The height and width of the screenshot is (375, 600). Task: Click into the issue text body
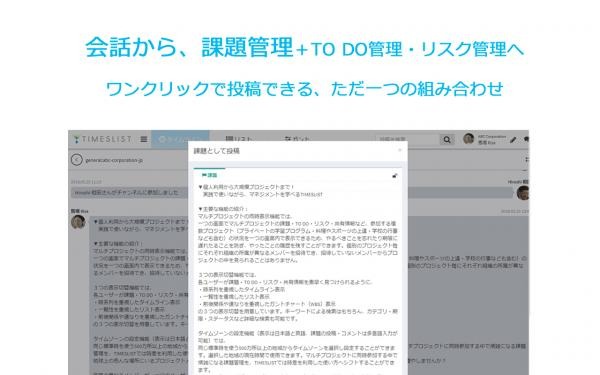click(x=298, y=276)
